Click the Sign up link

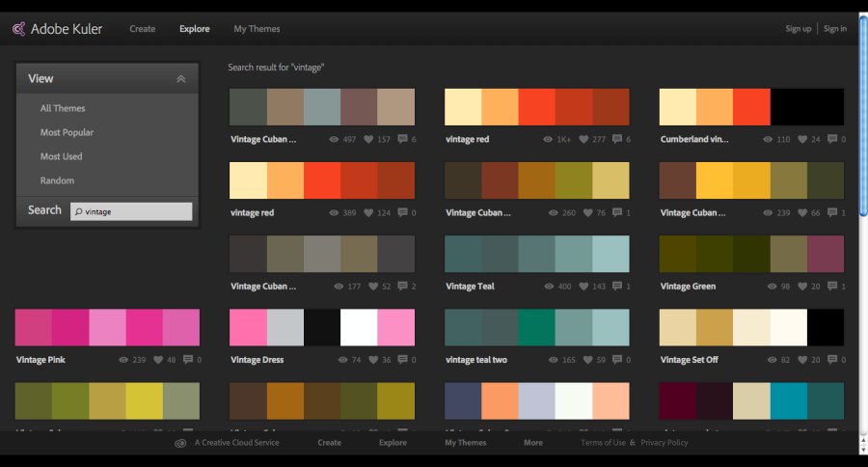coord(798,29)
